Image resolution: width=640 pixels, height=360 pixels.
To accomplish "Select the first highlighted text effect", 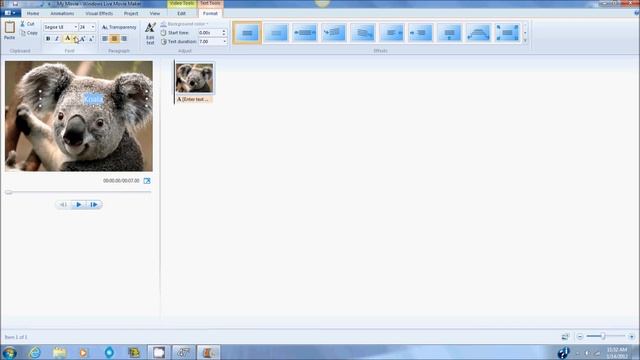I will [x=247, y=33].
